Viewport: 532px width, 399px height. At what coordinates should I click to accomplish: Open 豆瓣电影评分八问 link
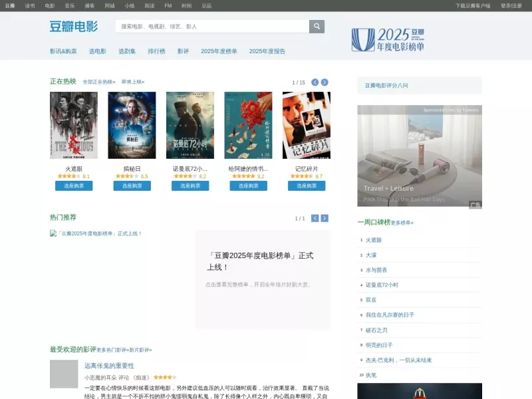(x=386, y=86)
